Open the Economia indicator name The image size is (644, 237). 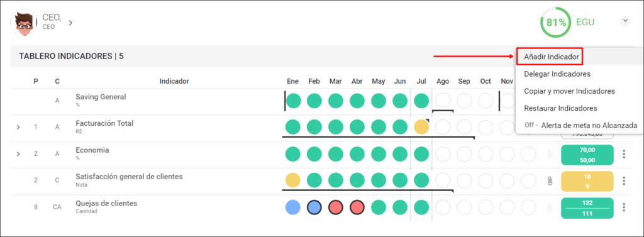coord(92,150)
